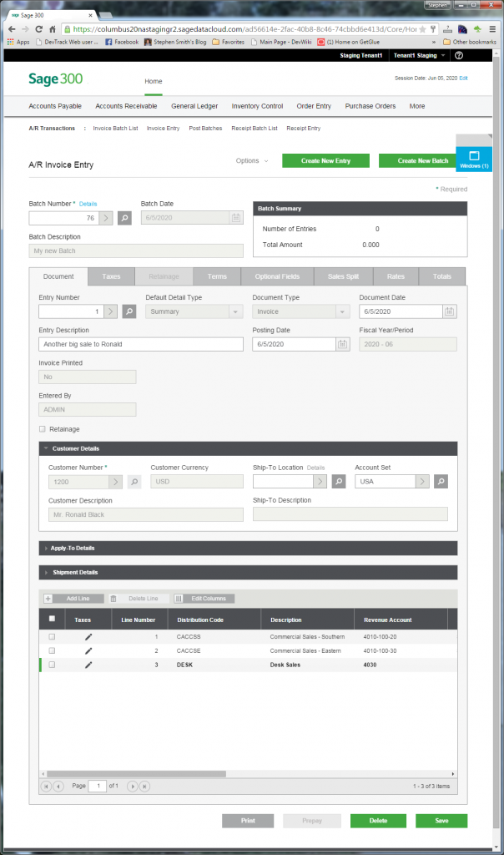Screen dimensions: 504x855
Task: Open the Options dropdown menu
Action: [251, 160]
